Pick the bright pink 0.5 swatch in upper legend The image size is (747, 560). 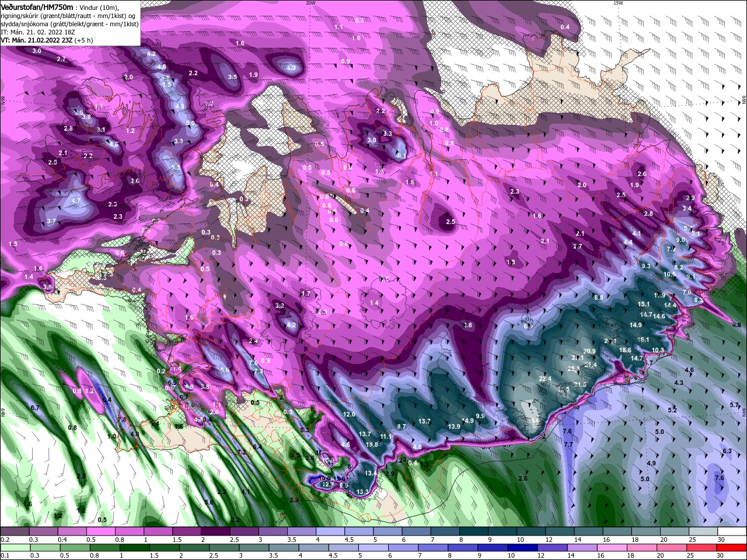coord(100,531)
